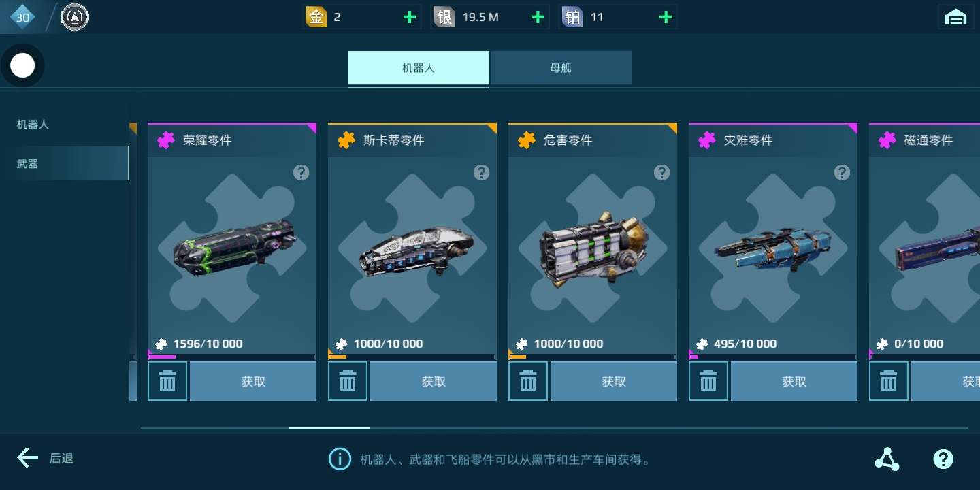Switch to the 母舰 tab
The image size is (980, 490).
pos(561,68)
